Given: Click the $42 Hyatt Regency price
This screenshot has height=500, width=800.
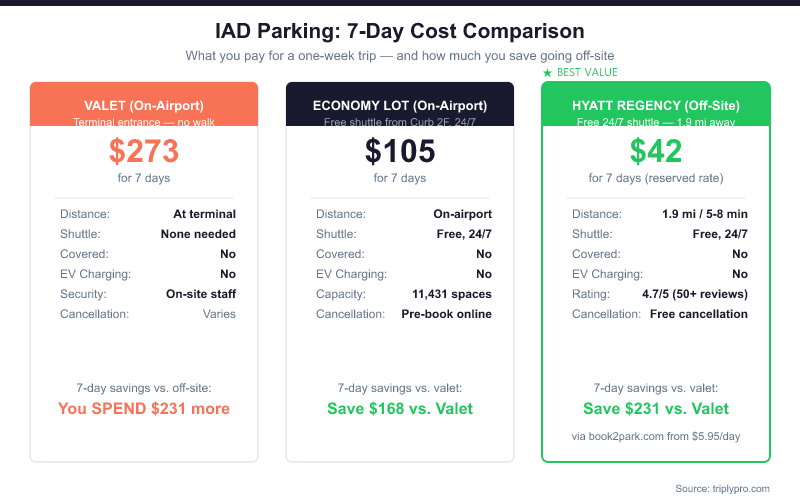Looking at the screenshot, I should 656,151.
